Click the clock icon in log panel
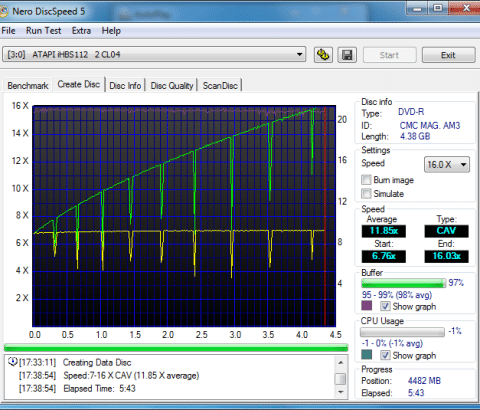Image resolution: width=480 pixels, height=410 pixels. pos(12,362)
